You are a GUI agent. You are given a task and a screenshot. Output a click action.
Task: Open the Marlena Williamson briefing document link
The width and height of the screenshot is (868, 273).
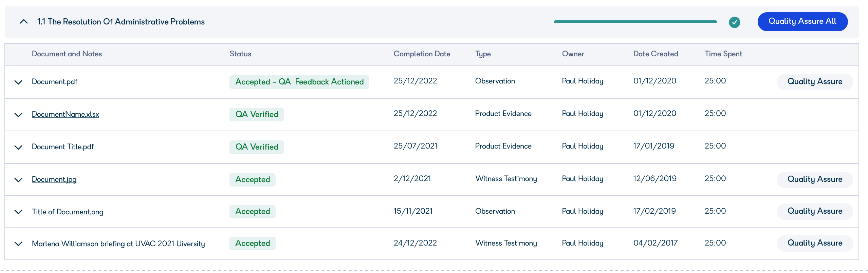click(x=118, y=244)
